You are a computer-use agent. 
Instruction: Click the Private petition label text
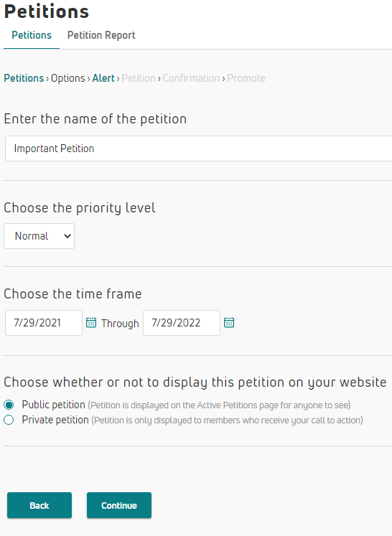(x=55, y=420)
